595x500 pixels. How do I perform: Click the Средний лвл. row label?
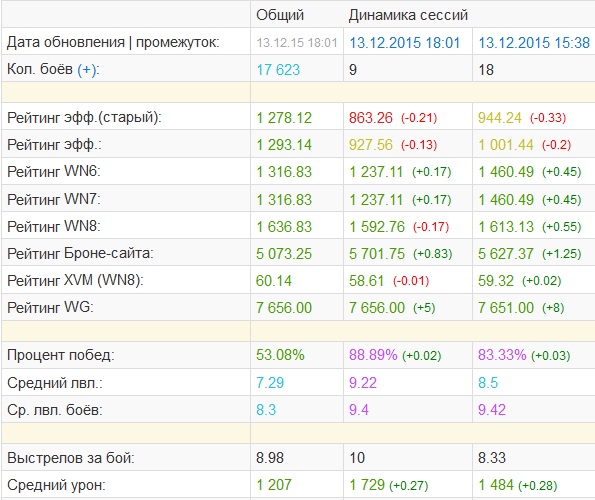(55, 383)
